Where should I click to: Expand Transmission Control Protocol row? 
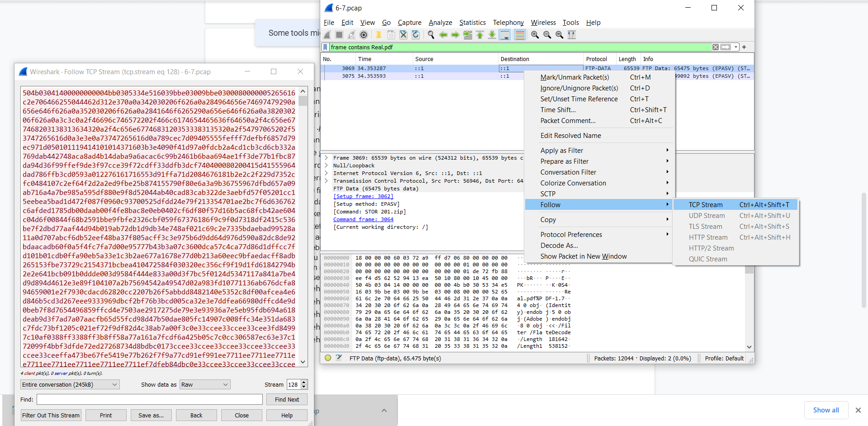(x=326, y=181)
